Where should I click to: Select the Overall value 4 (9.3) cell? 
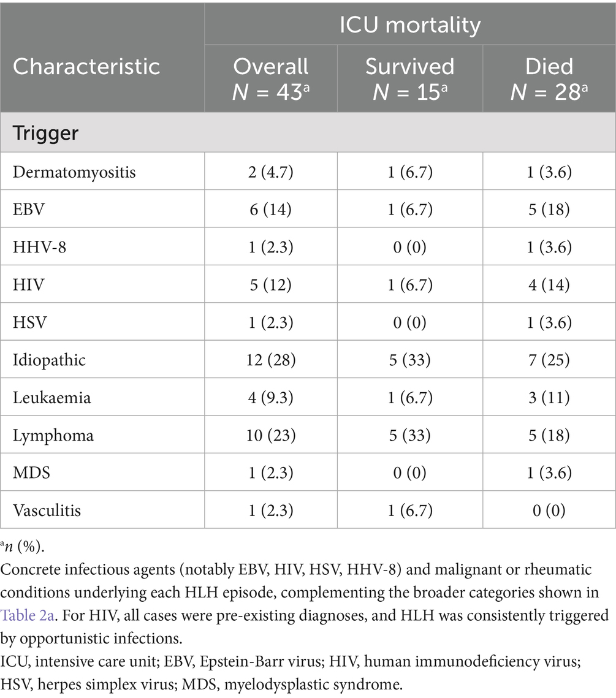[x=271, y=398]
